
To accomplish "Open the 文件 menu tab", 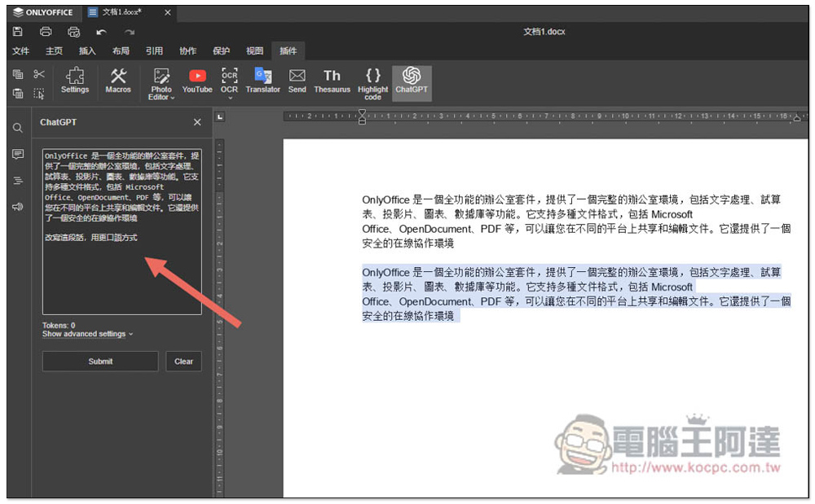I will coord(21,50).
